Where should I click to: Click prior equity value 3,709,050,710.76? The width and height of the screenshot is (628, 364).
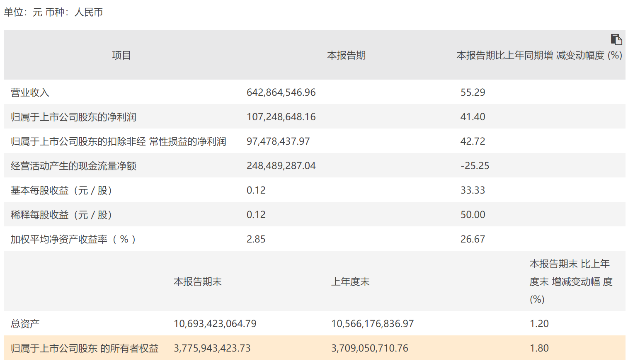(370, 348)
